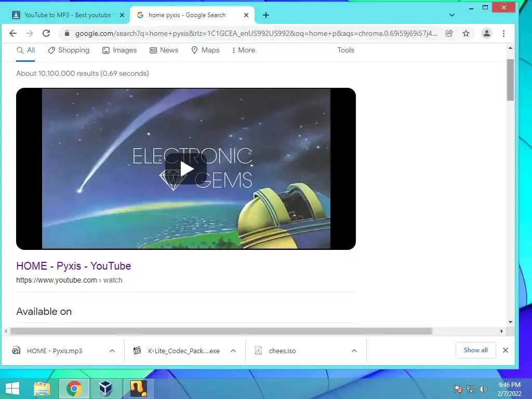Screen dimensions: 532x399
Task: Click the scroll down arrow
Action: click(x=510, y=322)
